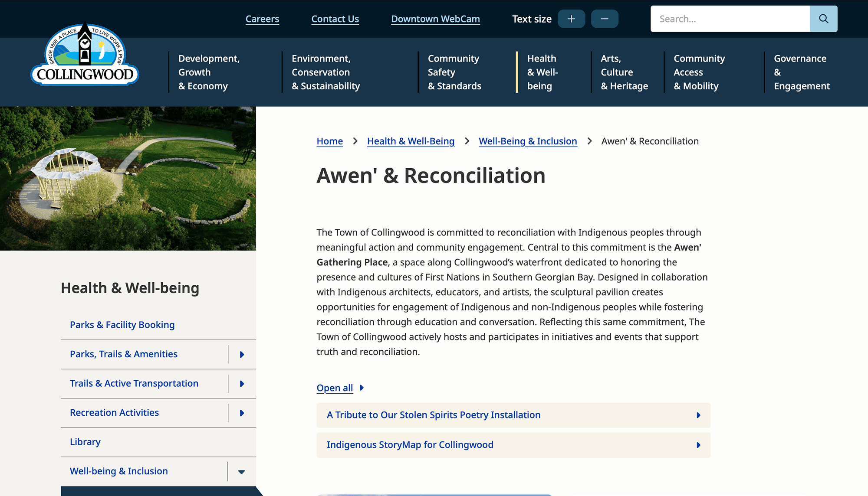Click the Awen' Gathering Place aerial photo

(x=128, y=178)
